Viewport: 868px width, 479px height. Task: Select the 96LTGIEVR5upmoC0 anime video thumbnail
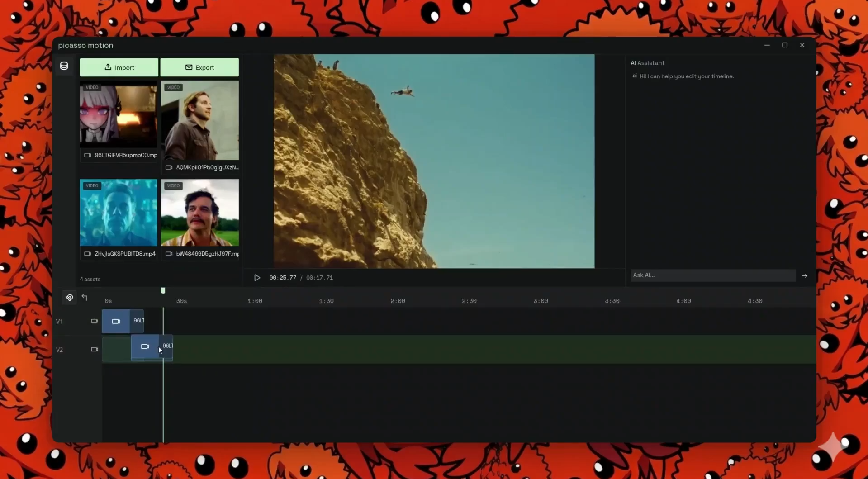[x=119, y=114]
